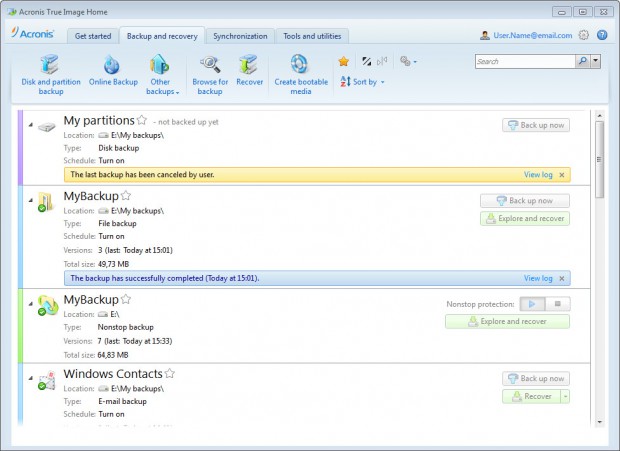Dismiss the canceled by user notification
The width and height of the screenshot is (620, 451).
561,175
